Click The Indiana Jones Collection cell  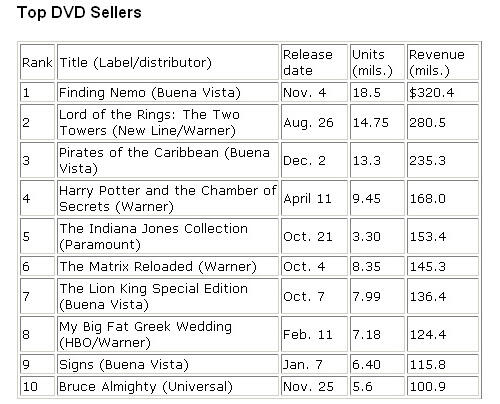pyautogui.click(x=168, y=236)
